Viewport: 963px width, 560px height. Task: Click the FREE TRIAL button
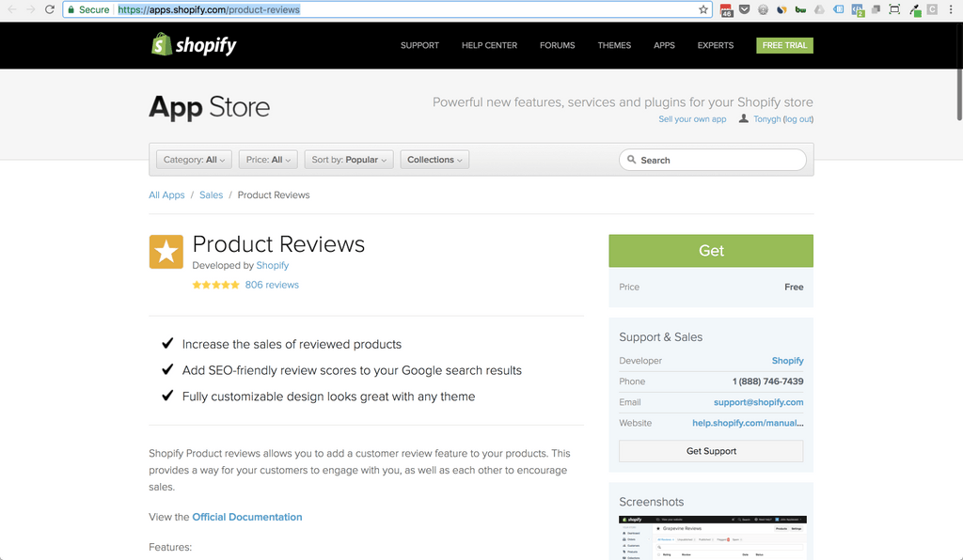tap(785, 45)
